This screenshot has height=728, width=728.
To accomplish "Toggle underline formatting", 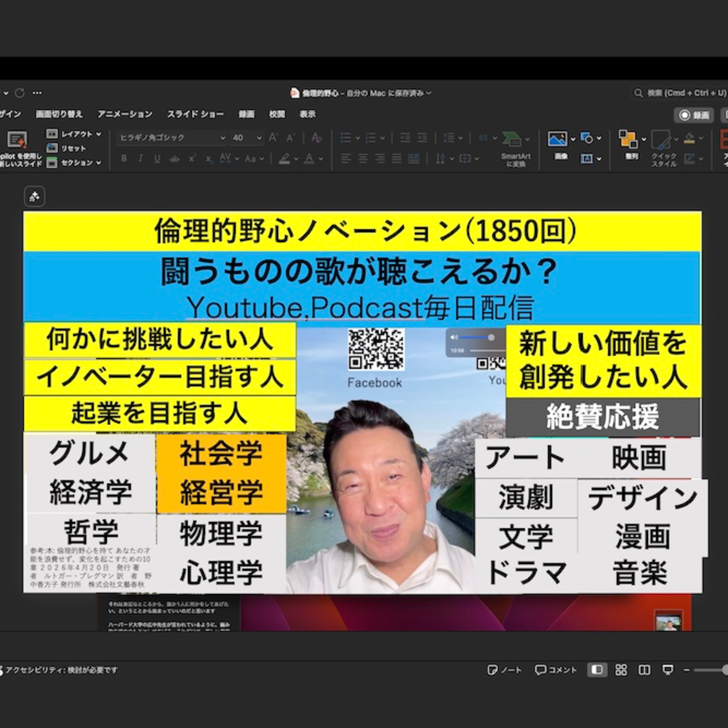I will click(157, 159).
